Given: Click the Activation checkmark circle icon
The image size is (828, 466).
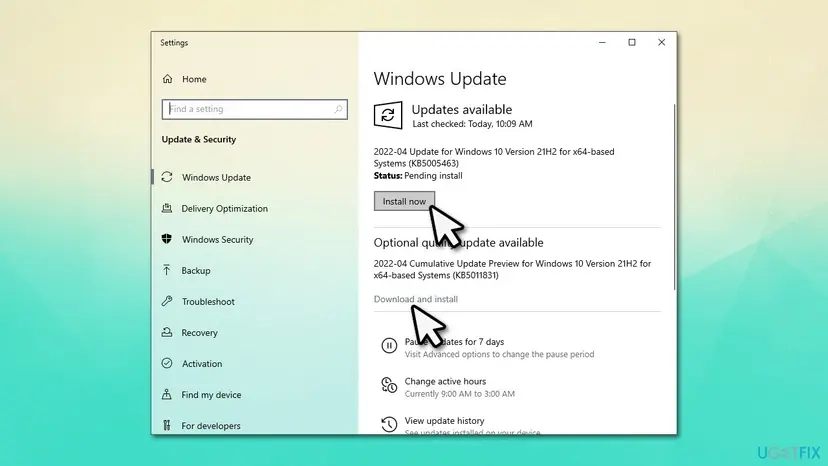Looking at the screenshot, I should point(167,363).
